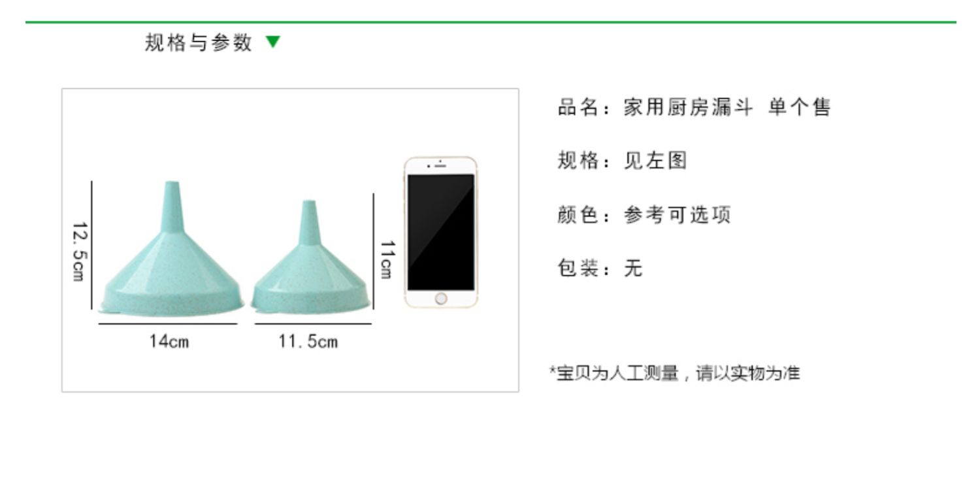This screenshot has height=490, width=980.
Task: Click the iPhone reference image
Action: click(441, 232)
